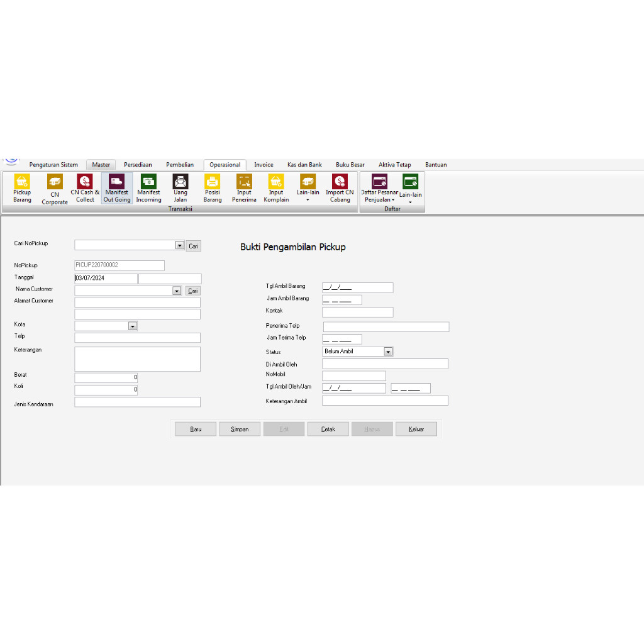Open the Status dropdown showing Belum Ambil
This screenshot has height=644, width=644.
coord(388,352)
